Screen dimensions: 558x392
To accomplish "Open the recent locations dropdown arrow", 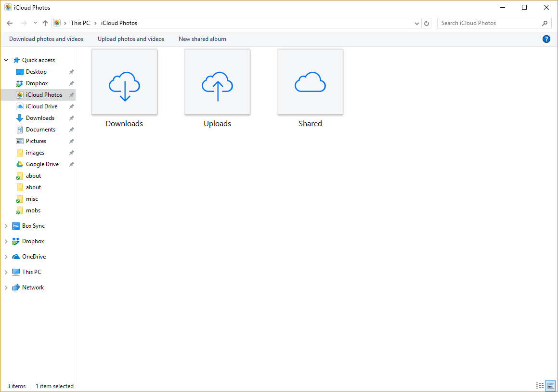I will [x=35, y=23].
